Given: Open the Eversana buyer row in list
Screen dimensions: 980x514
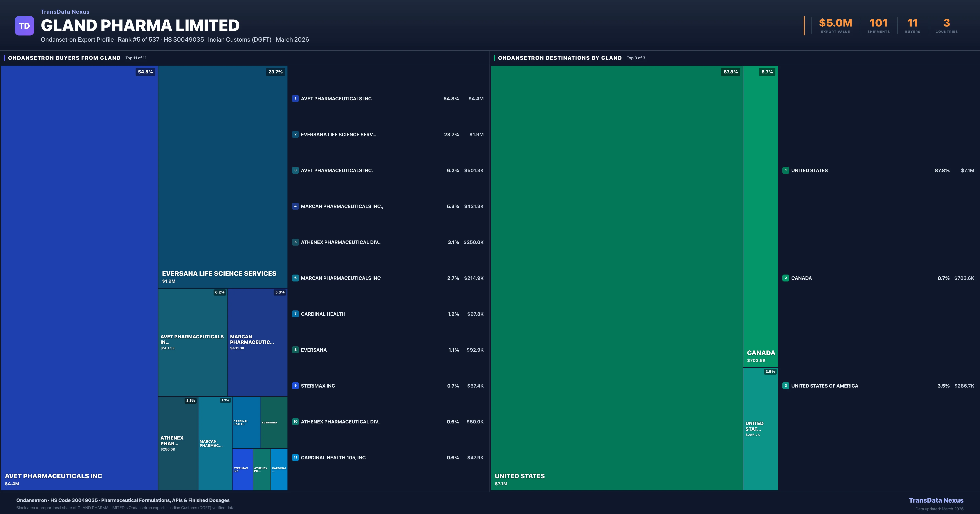Looking at the screenshot, I should click(x=313, y=350).
